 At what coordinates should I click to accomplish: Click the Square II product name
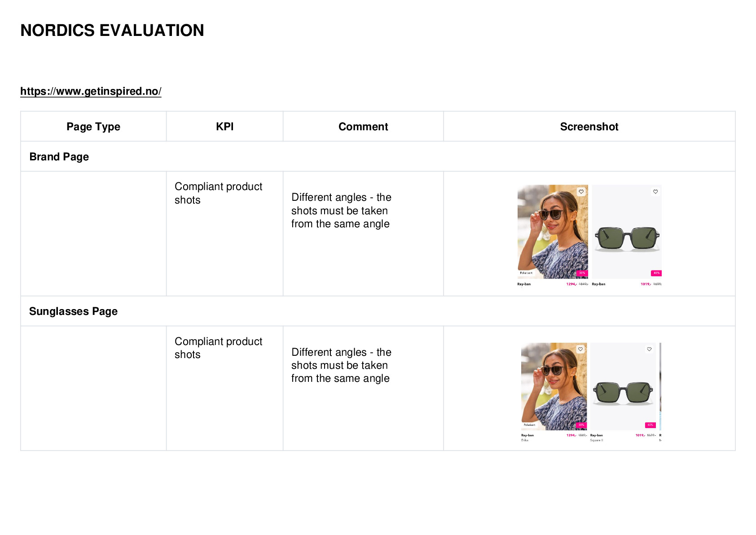tap(597, 440)
